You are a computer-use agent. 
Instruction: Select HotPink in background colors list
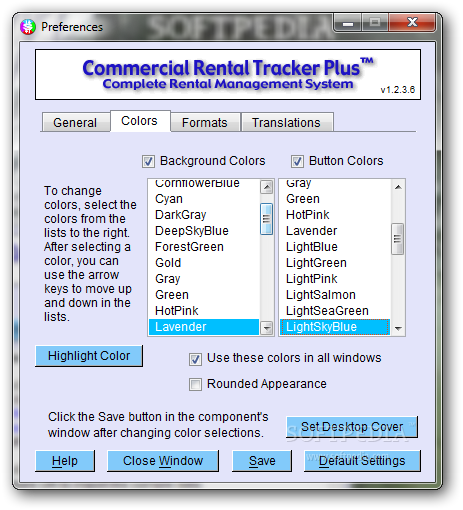(204, 311)
